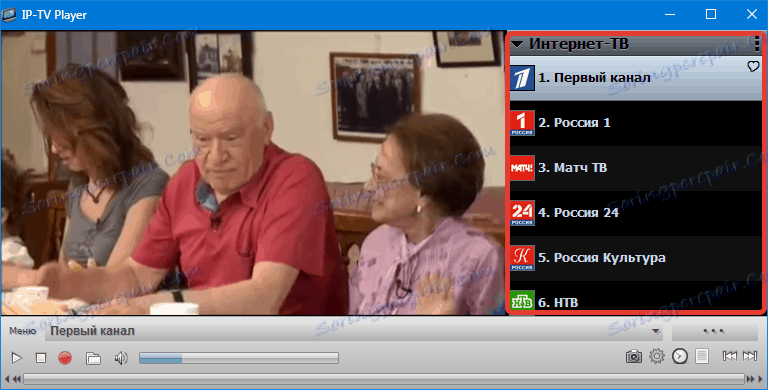Start recording with the red record icon
Image resolution: width=768 pixels, height=390 pixels.
point(65,358)
